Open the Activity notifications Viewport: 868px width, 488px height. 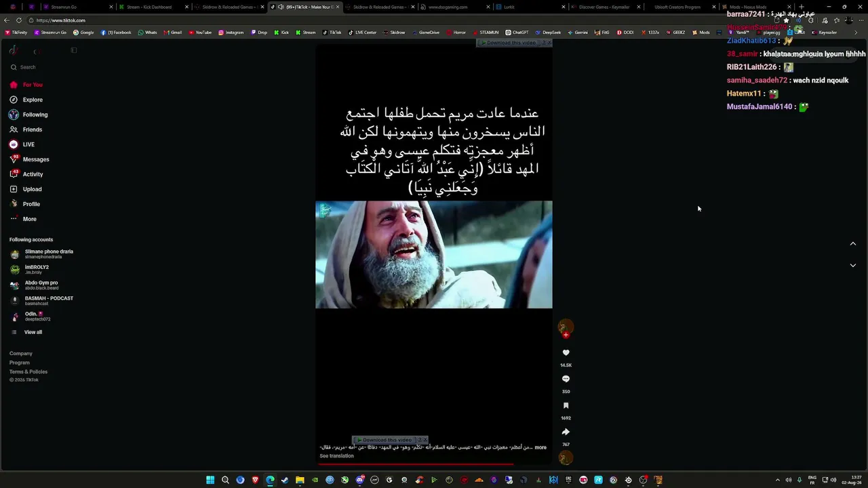coord(26,174)
